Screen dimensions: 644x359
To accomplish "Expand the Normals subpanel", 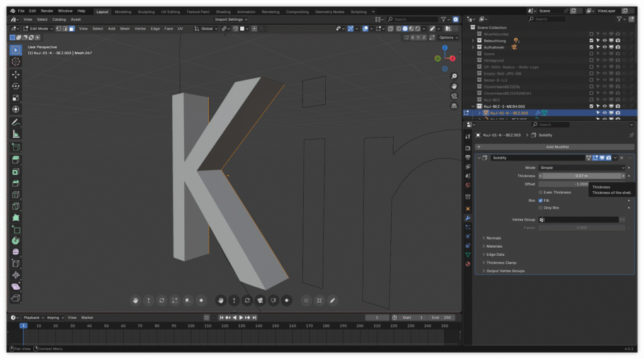I will (494, 238).
